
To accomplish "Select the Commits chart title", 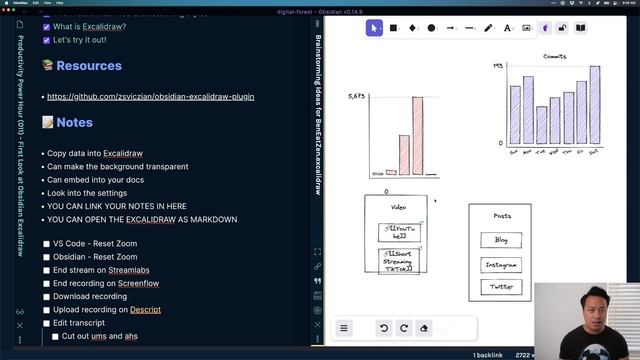I will pyautogui.click(x=555, y=56).
